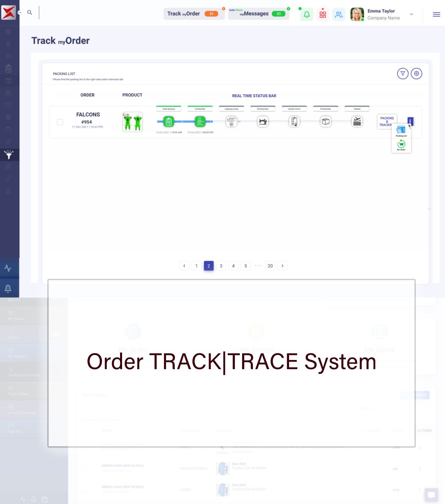Open the cube icon below clipboard in sidebar
Image resolution: width=445 pixels, height=504 pixels.
point(8,81)
